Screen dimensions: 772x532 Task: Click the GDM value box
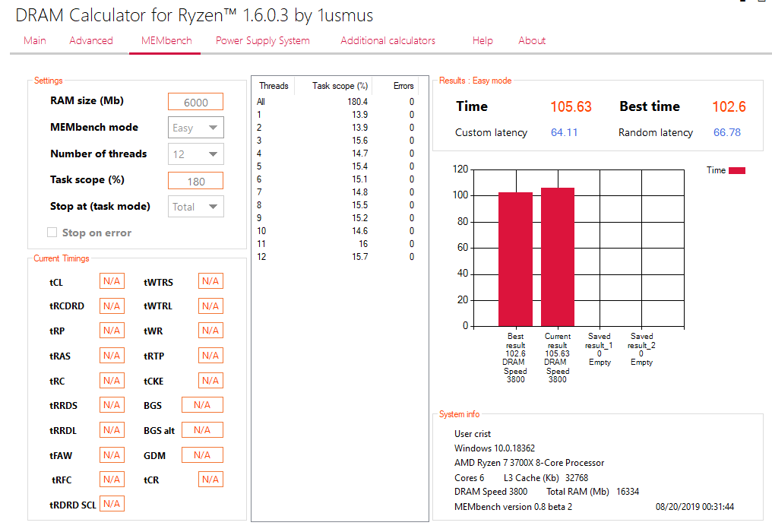202,454
